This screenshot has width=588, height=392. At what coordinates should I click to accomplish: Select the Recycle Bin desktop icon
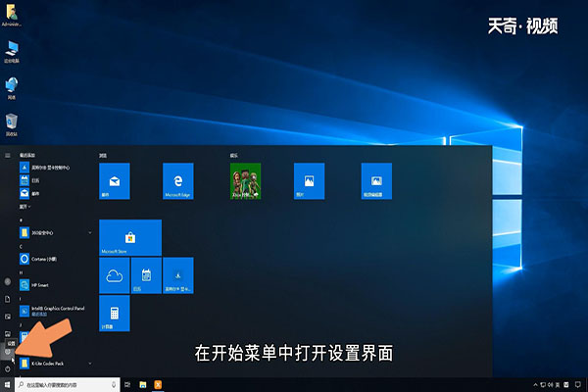[x=12, y=124]
